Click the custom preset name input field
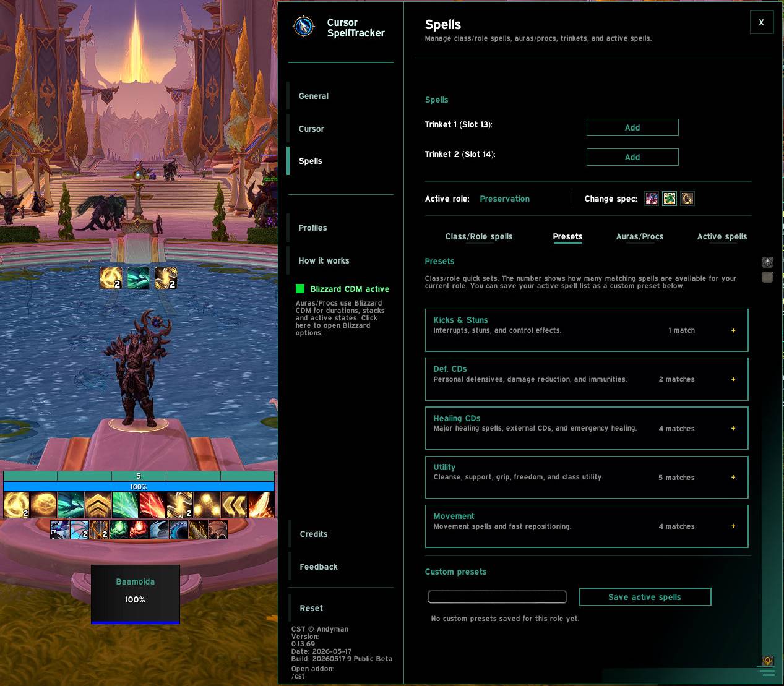 pos(497,597)
